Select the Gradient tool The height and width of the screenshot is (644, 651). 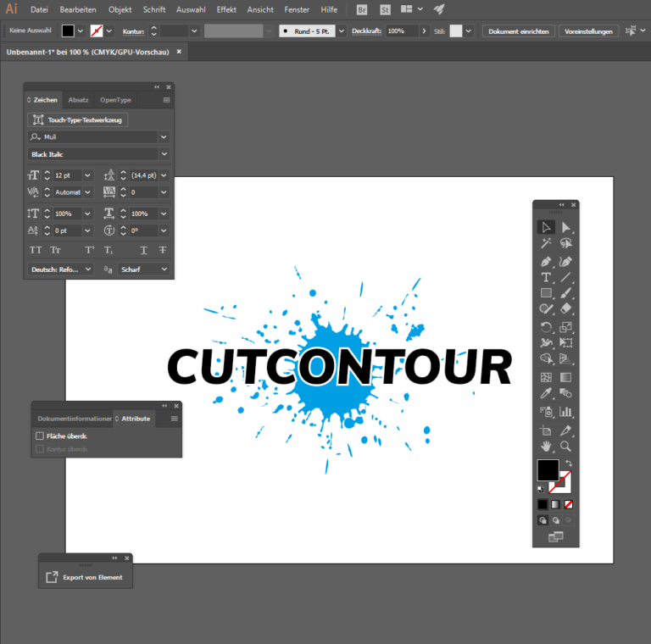point(565,377)
